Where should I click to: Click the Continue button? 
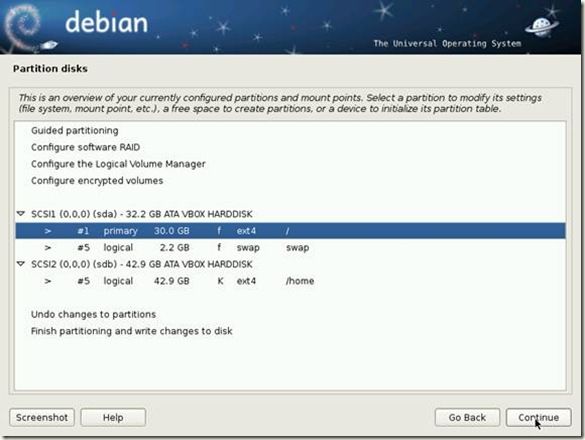[538, 417]
